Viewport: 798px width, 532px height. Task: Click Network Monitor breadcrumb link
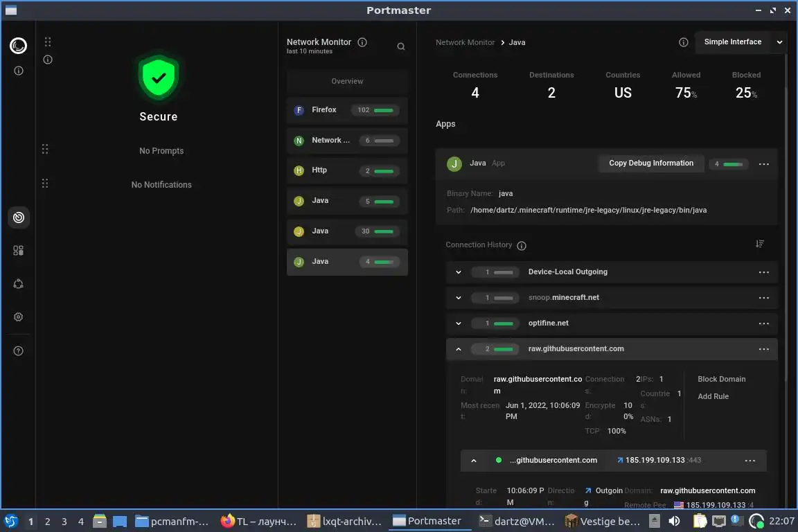click(465, 43)
